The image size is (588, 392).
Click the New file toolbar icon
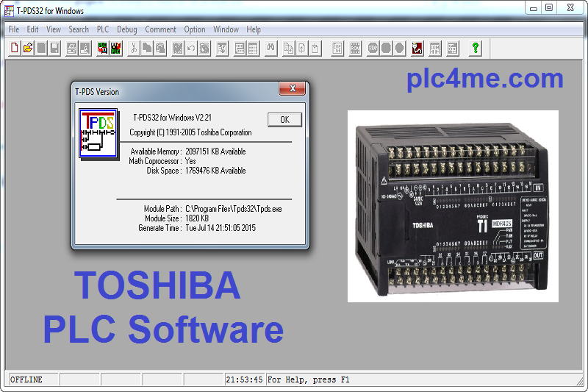pyautogui.click(x=15, y=49)
